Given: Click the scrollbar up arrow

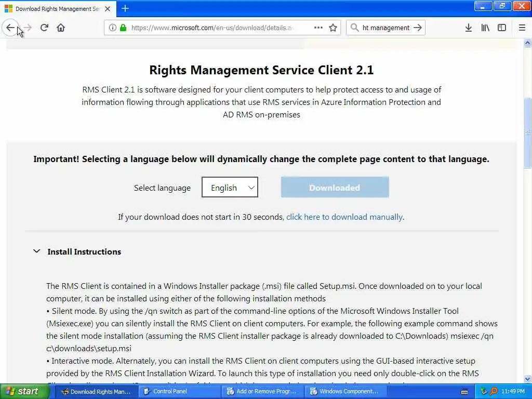Looking at the screenshot, I should [527, 43].
